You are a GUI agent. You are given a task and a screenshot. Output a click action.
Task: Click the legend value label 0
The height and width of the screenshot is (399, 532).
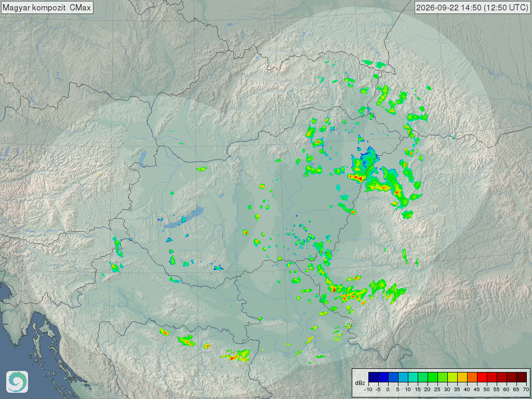coord(388,390)
